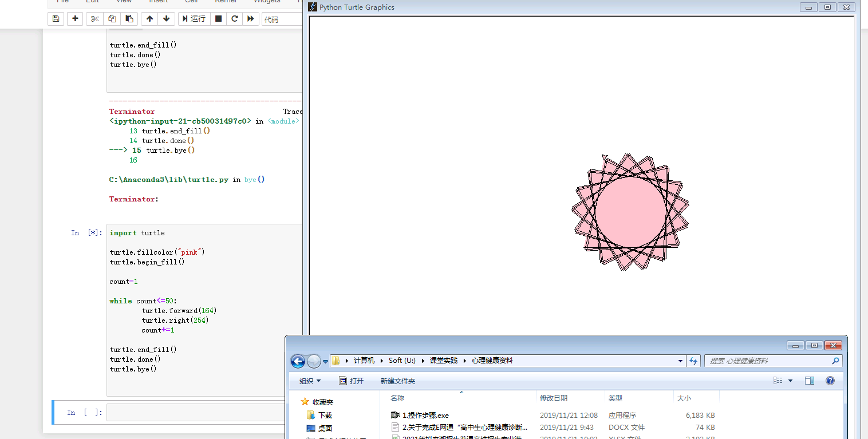Image resolution: width=868 pixels, height=439 pixels.
Task: Click the Explorer back navigation arrow
Action: click(298, 361)
